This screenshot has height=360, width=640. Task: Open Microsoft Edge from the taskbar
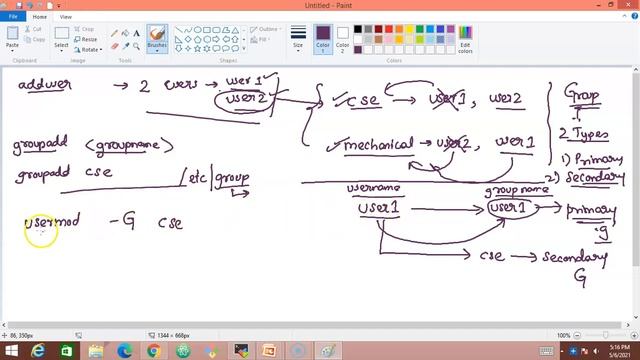click(x=124, y=351)
